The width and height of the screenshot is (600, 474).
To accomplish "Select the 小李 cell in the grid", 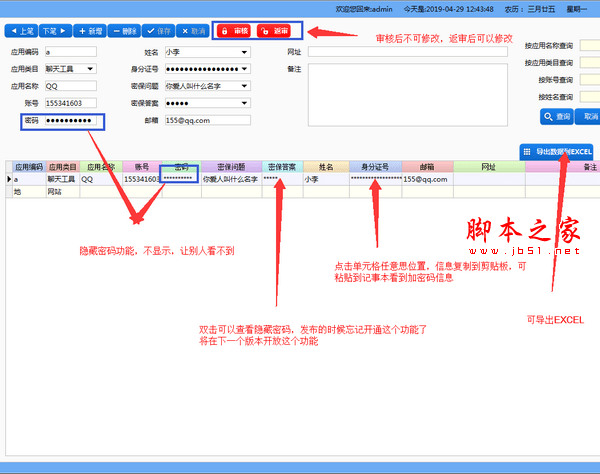I will tap(326, 179).
